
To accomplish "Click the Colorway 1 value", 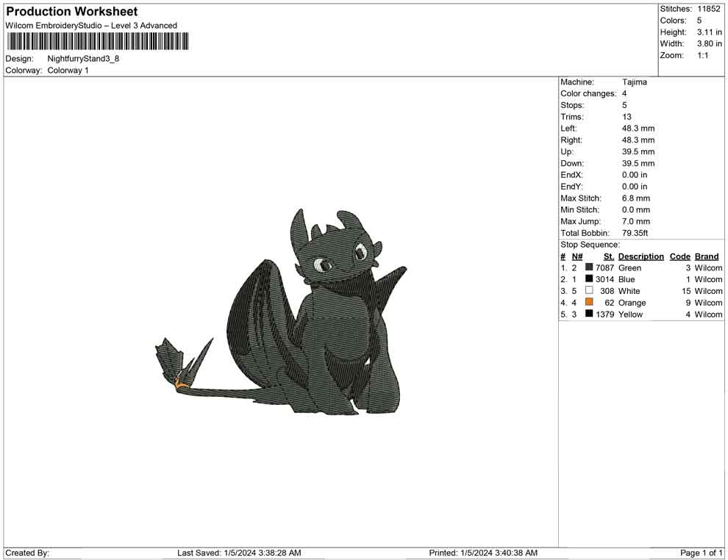I will pos(68,71).
